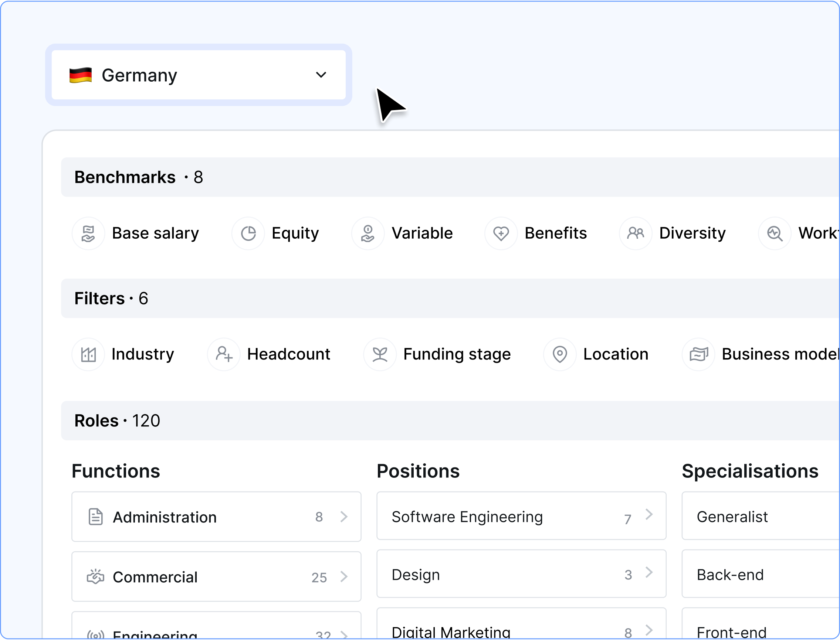The height and width of the screenshot is (640, 840).
Task: Click the Funding stage sprout icon
Action: click(380, 354)
